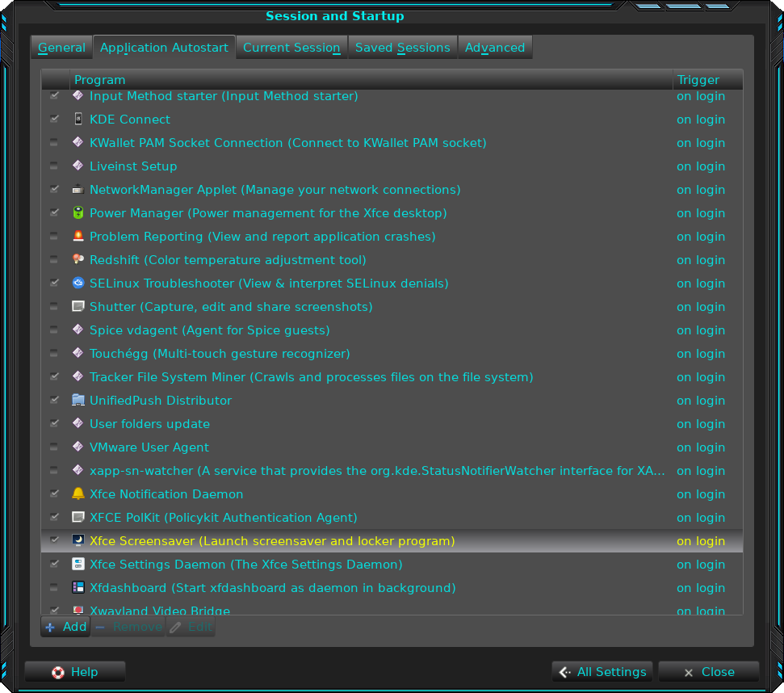Select the UnifiedPush Distributor entry text
This screenshot has width=784, height=693.
(160, 401)
